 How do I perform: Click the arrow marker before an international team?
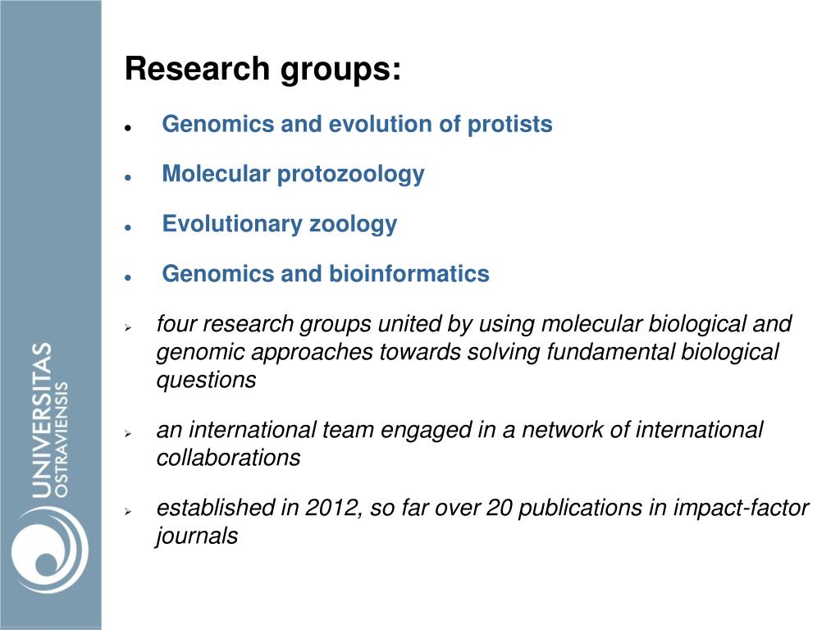(x=128, y=433)
